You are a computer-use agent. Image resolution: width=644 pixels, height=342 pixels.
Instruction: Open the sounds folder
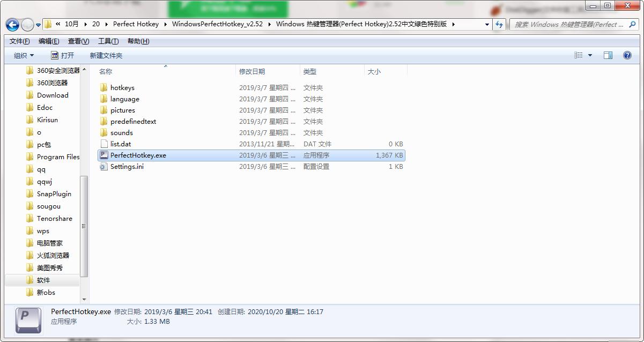121,132
